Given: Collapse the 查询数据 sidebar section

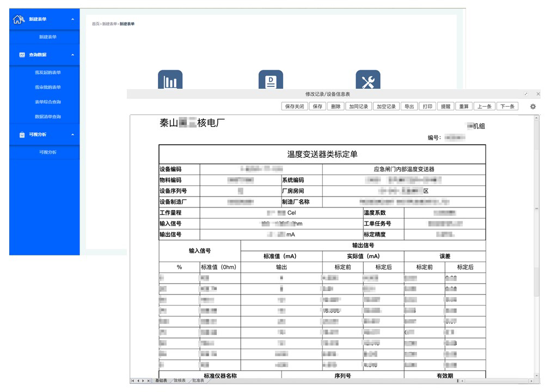Looking at the screenshot, I should pyautogui.click(x=72, y=55).
